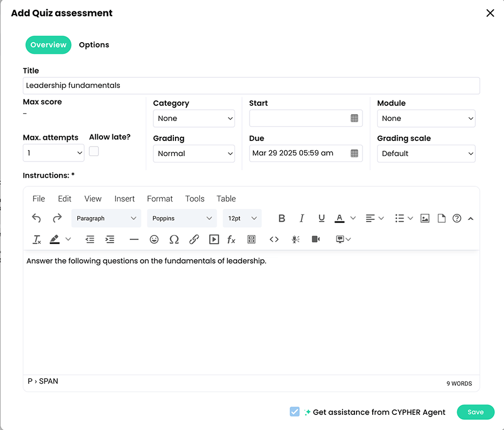
Task: Start audio recording with the microphone icon
Action: 295,239
